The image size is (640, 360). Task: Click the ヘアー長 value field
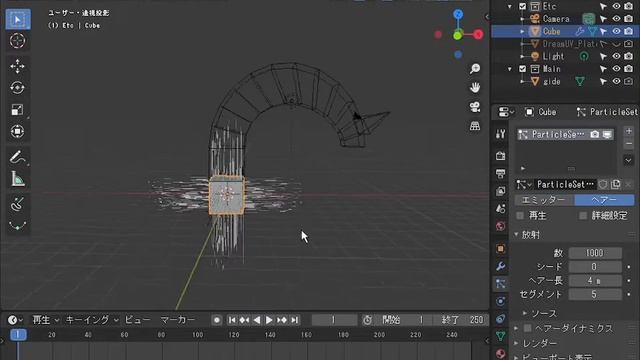[x=595, y=280]
